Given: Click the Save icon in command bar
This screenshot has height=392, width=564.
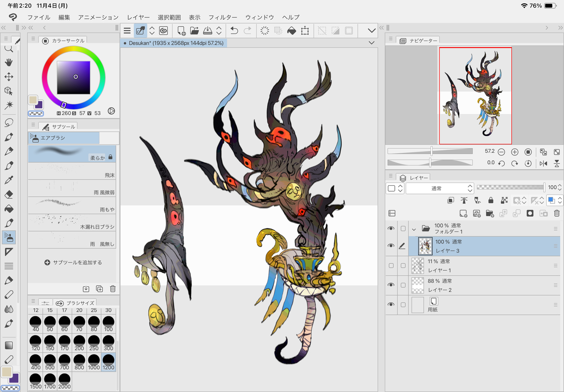Looking at the screenshot, I should pos(208,31).
